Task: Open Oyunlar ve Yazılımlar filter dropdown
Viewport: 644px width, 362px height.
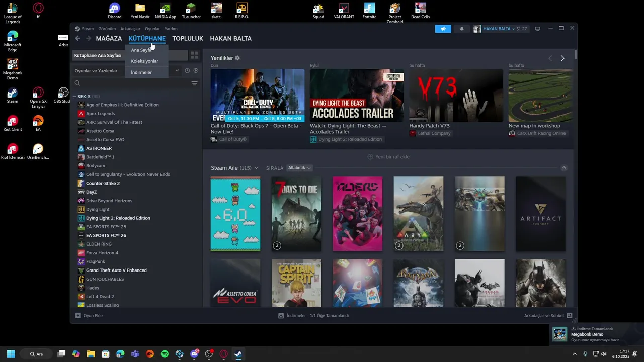Action: point(127,71)
